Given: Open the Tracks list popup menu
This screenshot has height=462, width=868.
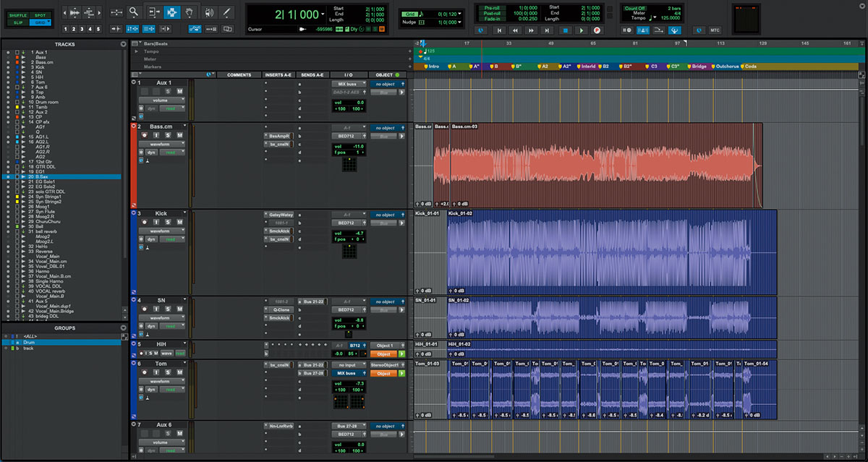Looking at the screenshot, I should (124, 44).
